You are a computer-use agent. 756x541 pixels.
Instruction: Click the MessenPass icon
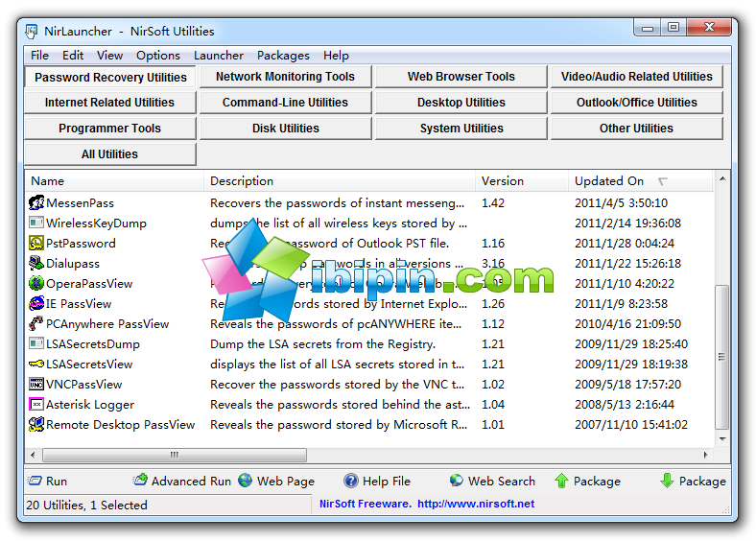tap(36, 203)
